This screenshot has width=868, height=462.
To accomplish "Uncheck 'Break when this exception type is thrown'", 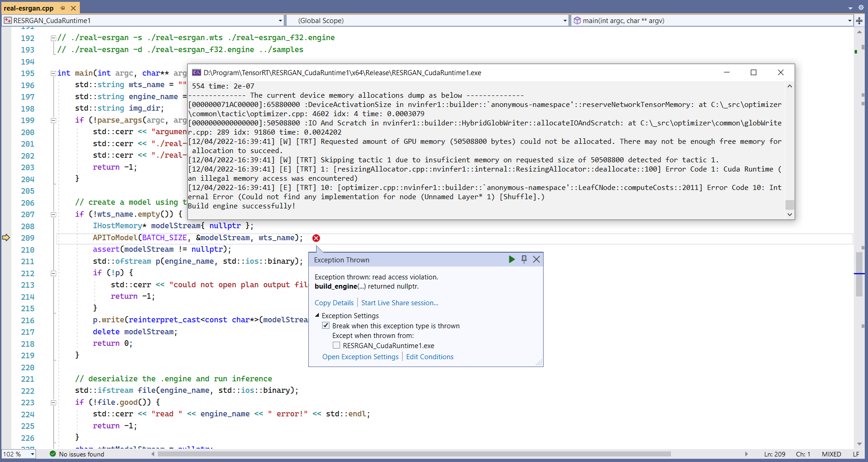I will 326,326.
